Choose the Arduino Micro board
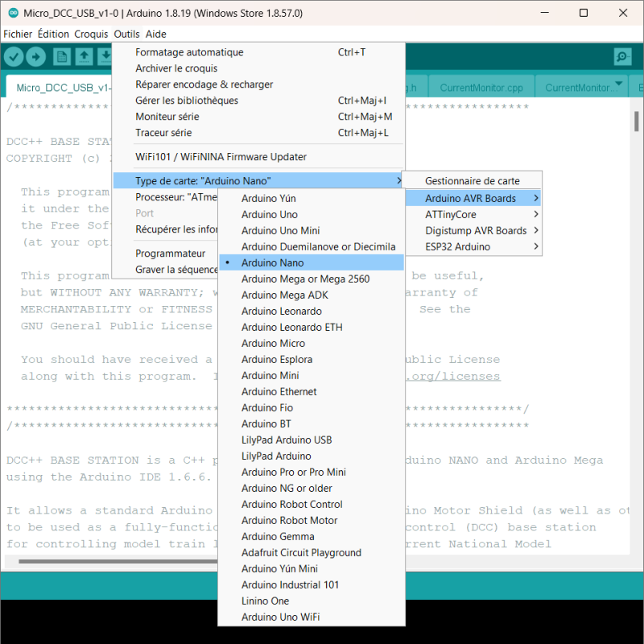This screenshot has height=644, width=644. point(312,343)
